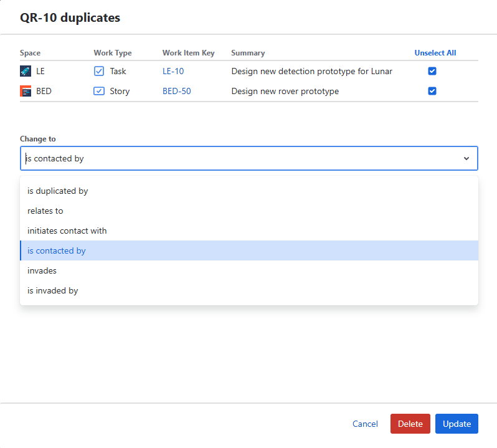Uncheck the LE-10 row checkbox

(432, 71)
